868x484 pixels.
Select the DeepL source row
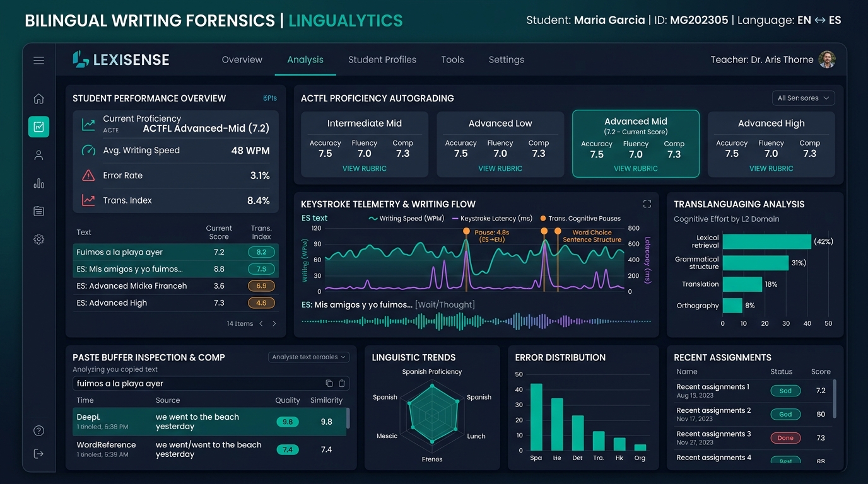[x=209, y=422]
